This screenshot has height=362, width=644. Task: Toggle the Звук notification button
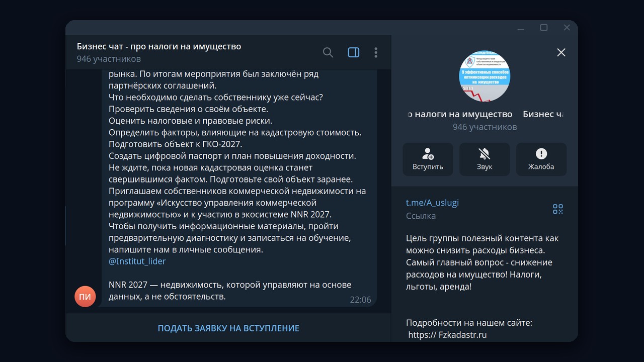click(x=485, y=159)
